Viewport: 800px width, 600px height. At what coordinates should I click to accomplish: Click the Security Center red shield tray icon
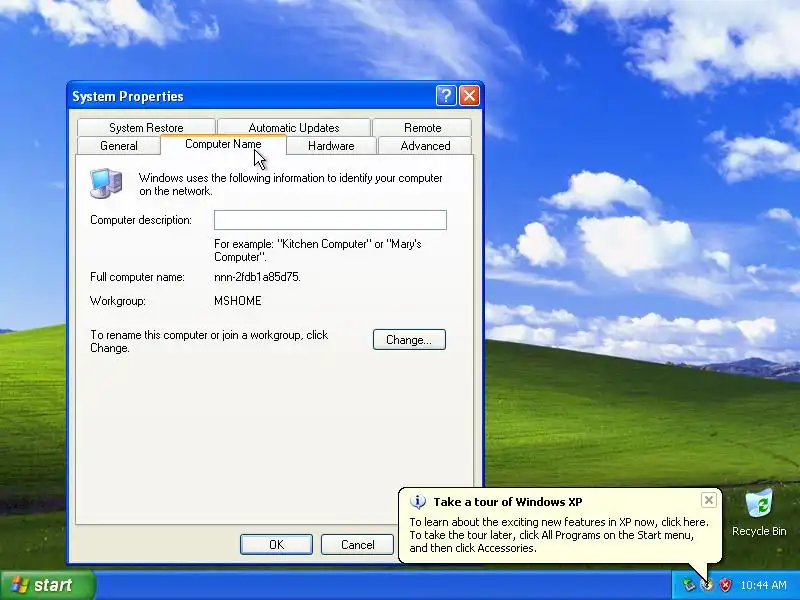725,585
